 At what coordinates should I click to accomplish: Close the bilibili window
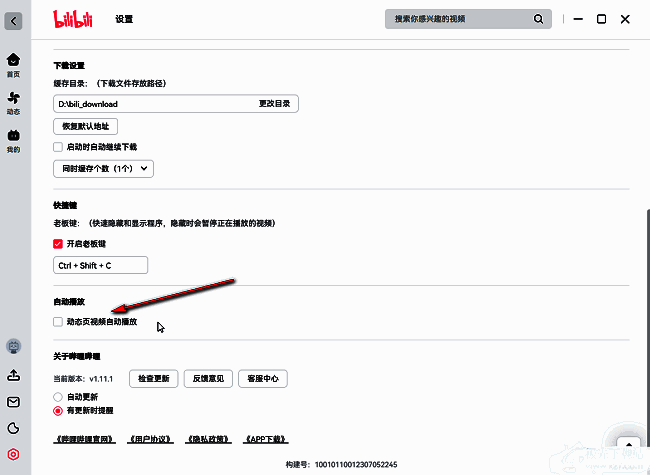point(625,19)
